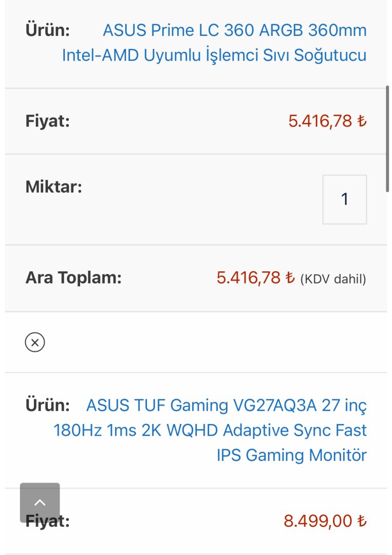Click the monitor's 8.499,00 price
This screenshot has width=392, height=555.
(318, 521)
